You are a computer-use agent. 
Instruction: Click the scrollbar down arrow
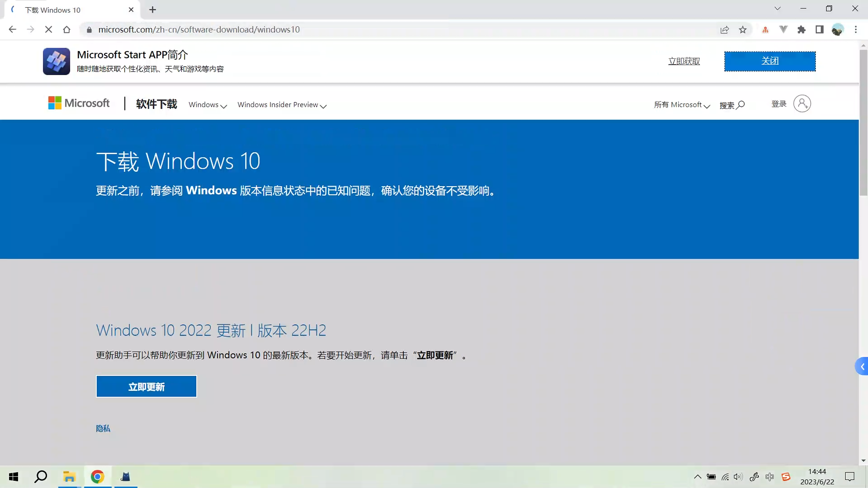[x=863, y=460]
